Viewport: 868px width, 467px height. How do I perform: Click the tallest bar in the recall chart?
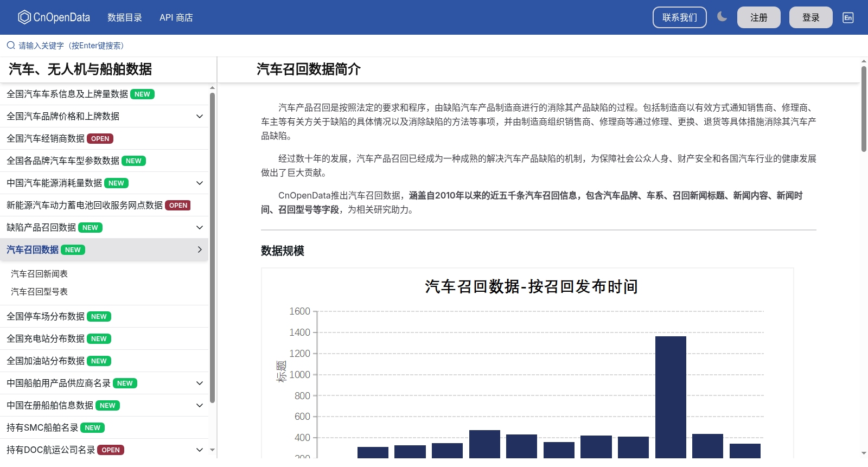tap(671, 397)
